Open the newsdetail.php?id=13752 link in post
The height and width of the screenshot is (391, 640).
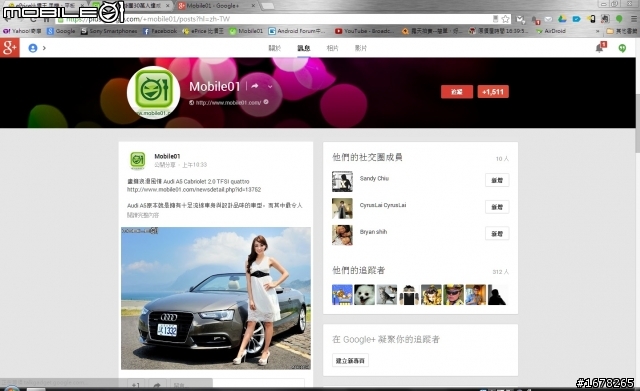194,190
